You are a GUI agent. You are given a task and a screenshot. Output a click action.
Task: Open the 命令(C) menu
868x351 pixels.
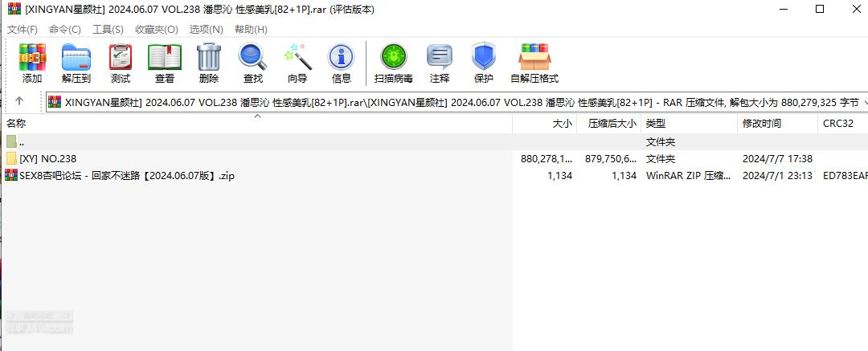click(65, 30)
